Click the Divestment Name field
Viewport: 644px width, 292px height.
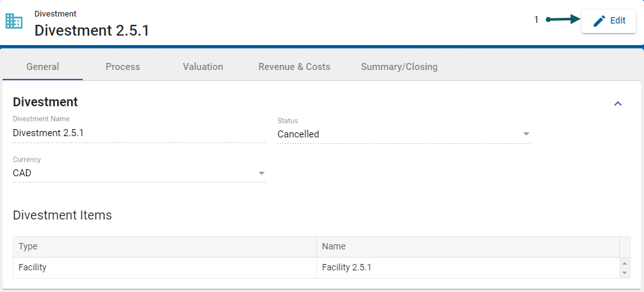tap(139, 133)
